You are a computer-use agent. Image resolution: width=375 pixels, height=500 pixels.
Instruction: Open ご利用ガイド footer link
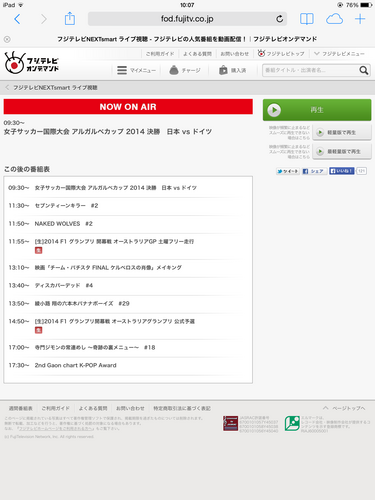click(55, 408)
